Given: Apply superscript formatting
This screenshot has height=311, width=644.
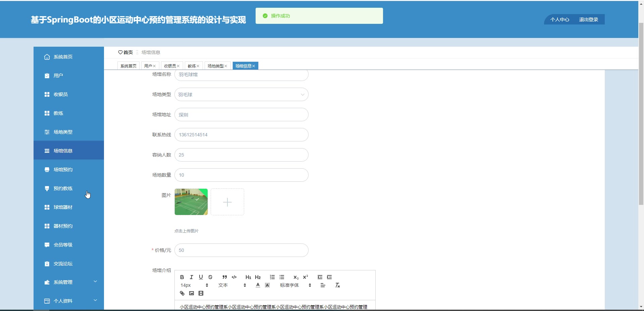Looking at the screenshot, I should pos(305,277).
